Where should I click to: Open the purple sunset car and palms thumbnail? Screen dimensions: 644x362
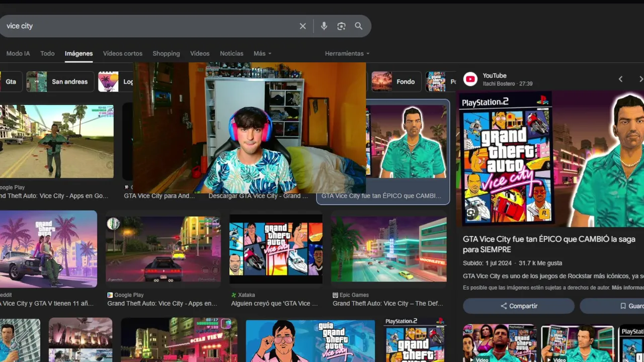(x=48, y=249)
